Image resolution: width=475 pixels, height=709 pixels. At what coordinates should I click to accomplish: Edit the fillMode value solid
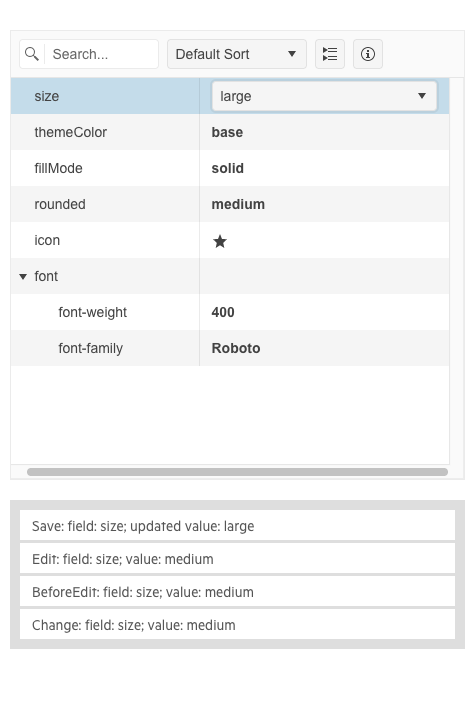coord(228,168)
